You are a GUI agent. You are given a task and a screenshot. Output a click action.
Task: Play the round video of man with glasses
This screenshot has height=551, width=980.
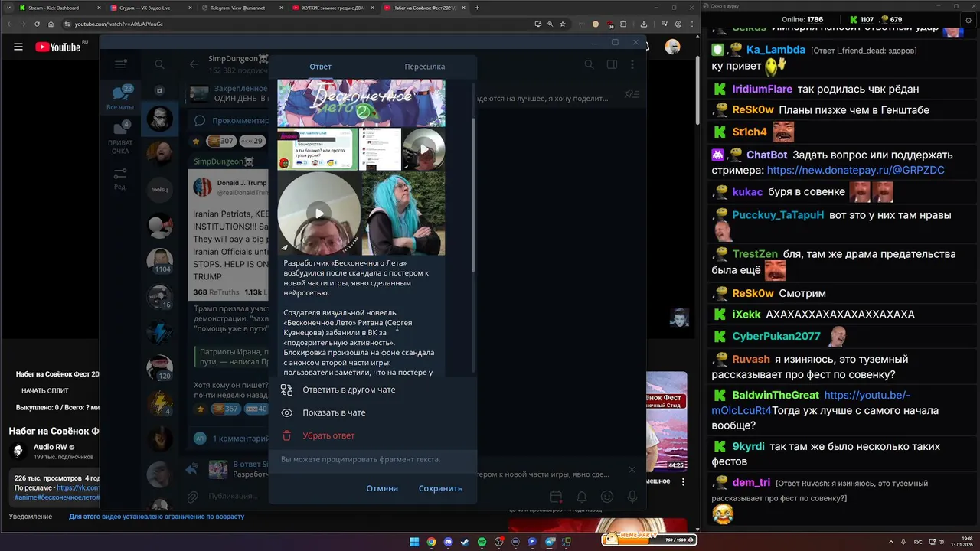[318, 214]
